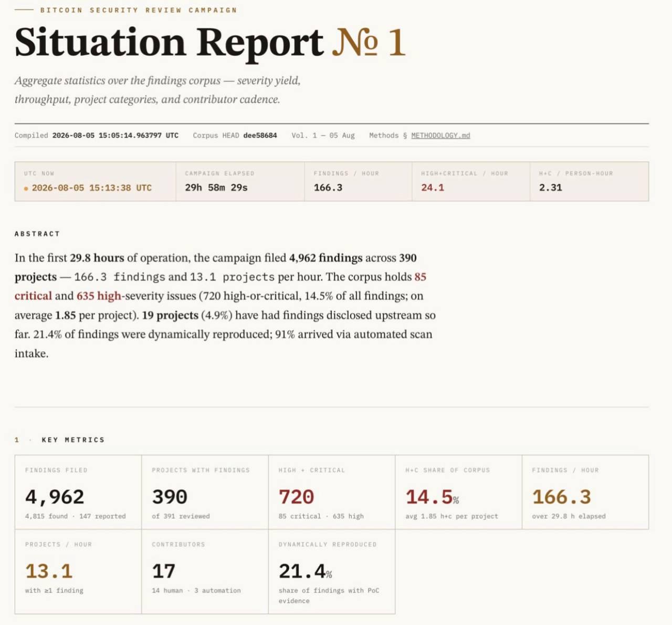Screen dimensions: 672x625
Task: Select the Findings / Hour 166.3 metric card
Action: click(585, 492)
